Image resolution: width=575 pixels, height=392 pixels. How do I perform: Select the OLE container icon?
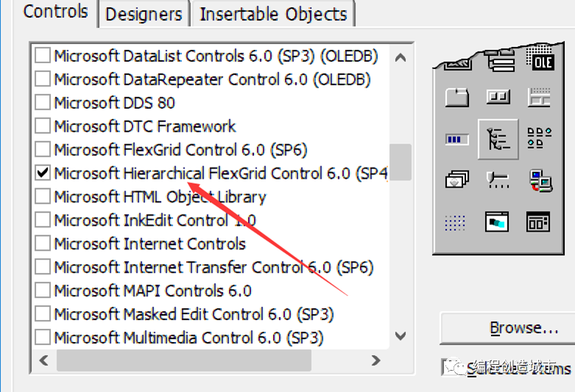click(540, 60)
